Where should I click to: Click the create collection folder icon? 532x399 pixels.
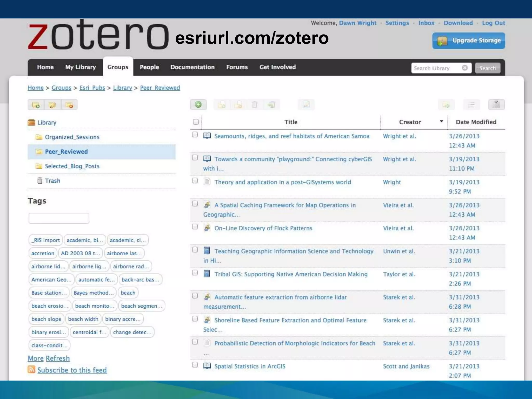(x=36, y=105)
